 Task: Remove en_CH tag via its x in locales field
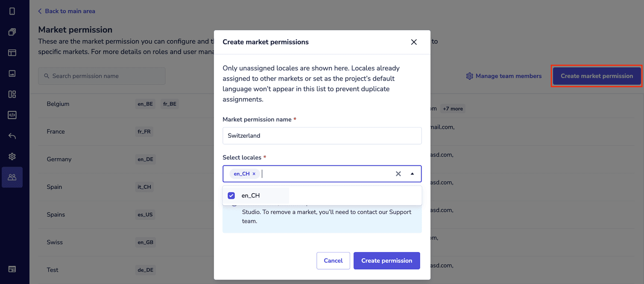point(254,174)
